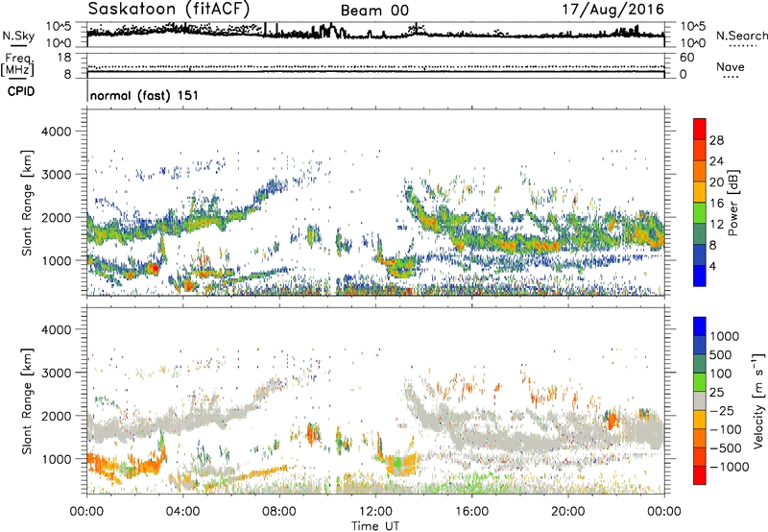Image resolution: width=768 pixels, height=532 pixels.
Task: Click the 2000 km tick in velocity panel
Action: pyautogui.click(x=57, y=416)
